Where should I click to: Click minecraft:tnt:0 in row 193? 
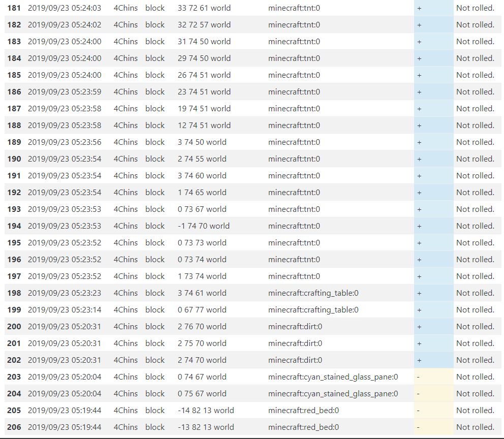(x=294, y=209)
